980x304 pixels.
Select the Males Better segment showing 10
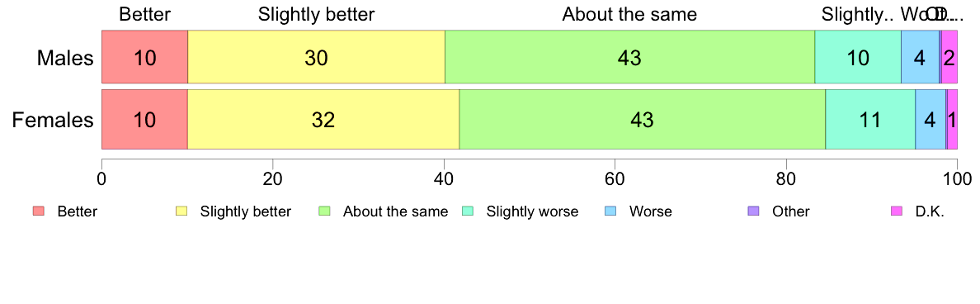click(x=144, y=57)
